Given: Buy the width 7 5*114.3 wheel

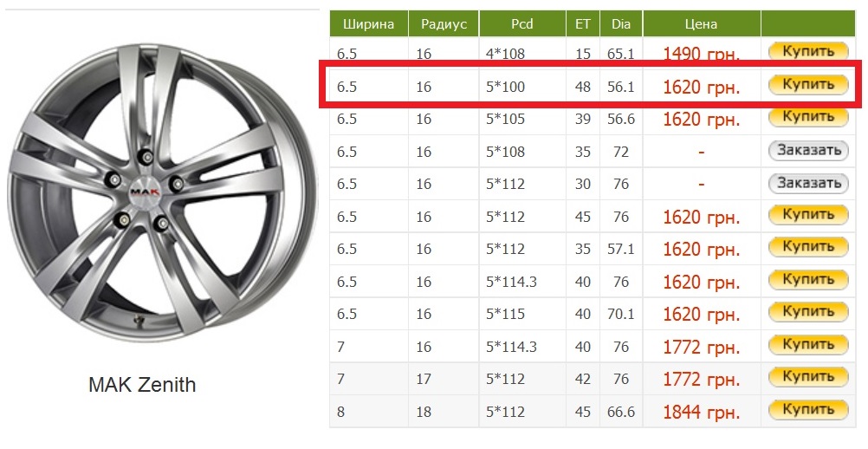Looking at the screenshot, I should [807, 344].
